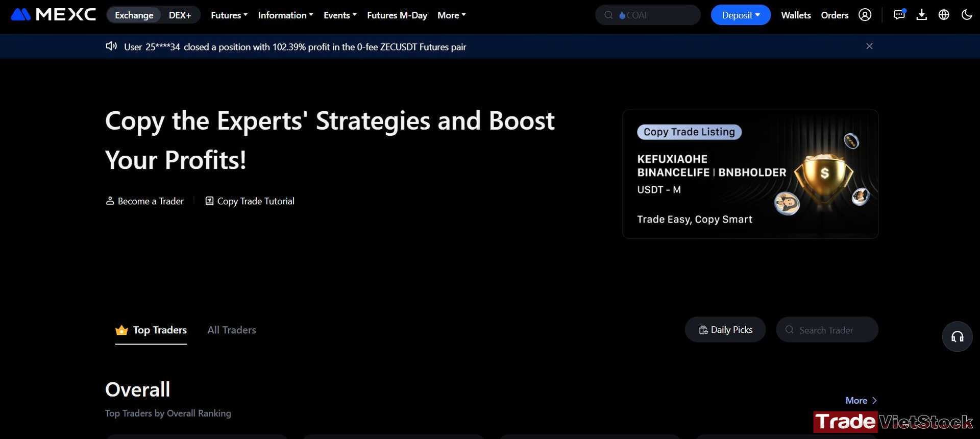The image size is (980, 439).
Task: Toggle dark mode moon icon
Action: [x=966, y=15]
